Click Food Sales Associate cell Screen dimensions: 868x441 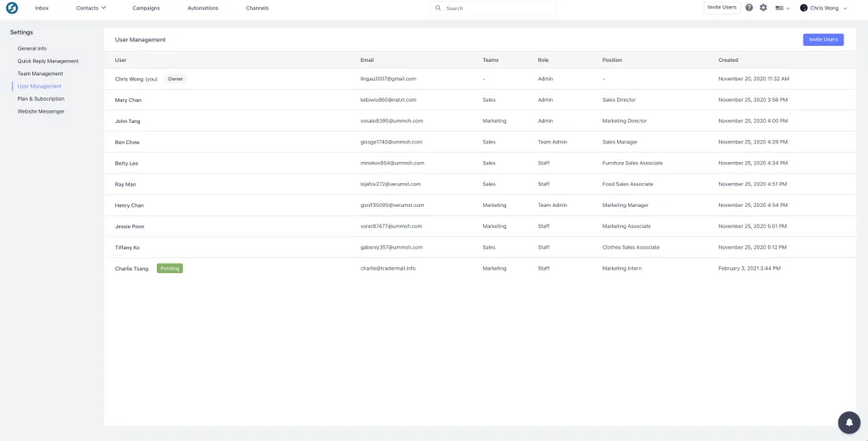(x=628, y=185)
